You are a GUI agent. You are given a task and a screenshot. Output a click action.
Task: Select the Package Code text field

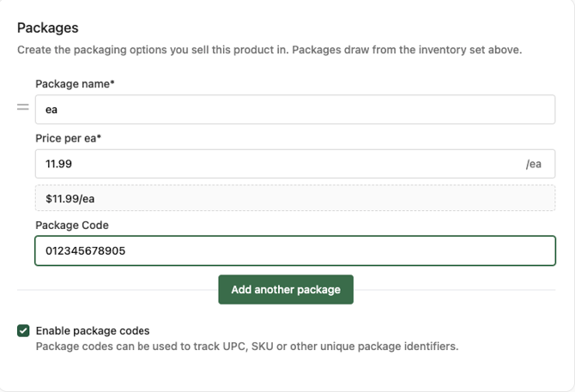pos(294,251)
